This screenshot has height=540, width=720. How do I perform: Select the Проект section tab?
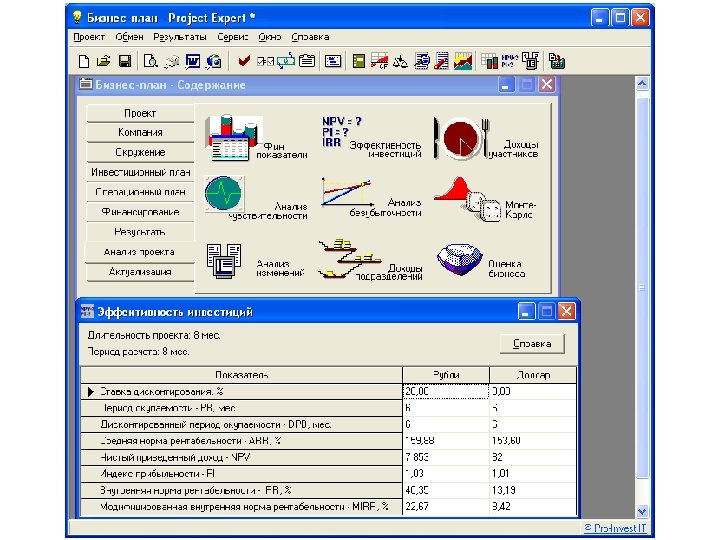point(140,113)
